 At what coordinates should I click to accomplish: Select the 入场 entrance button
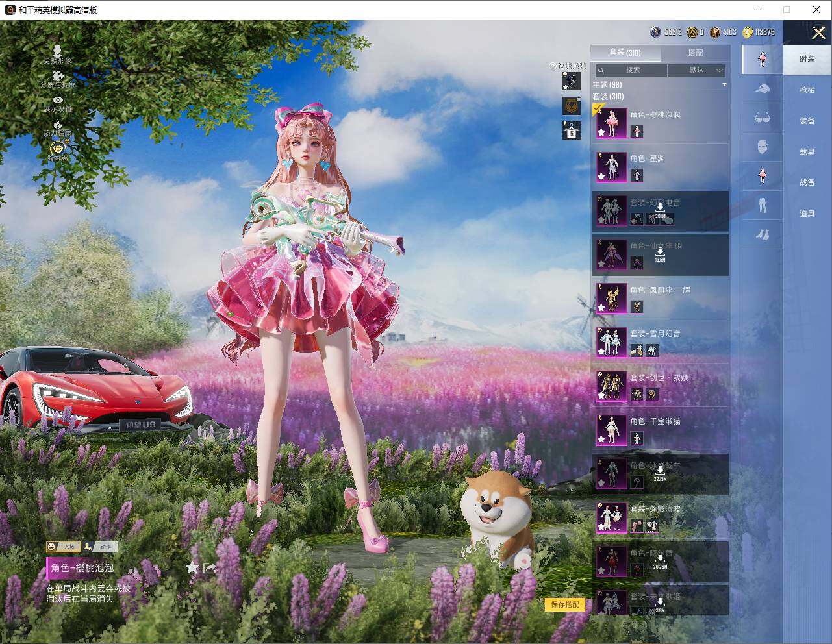point(62,547)
